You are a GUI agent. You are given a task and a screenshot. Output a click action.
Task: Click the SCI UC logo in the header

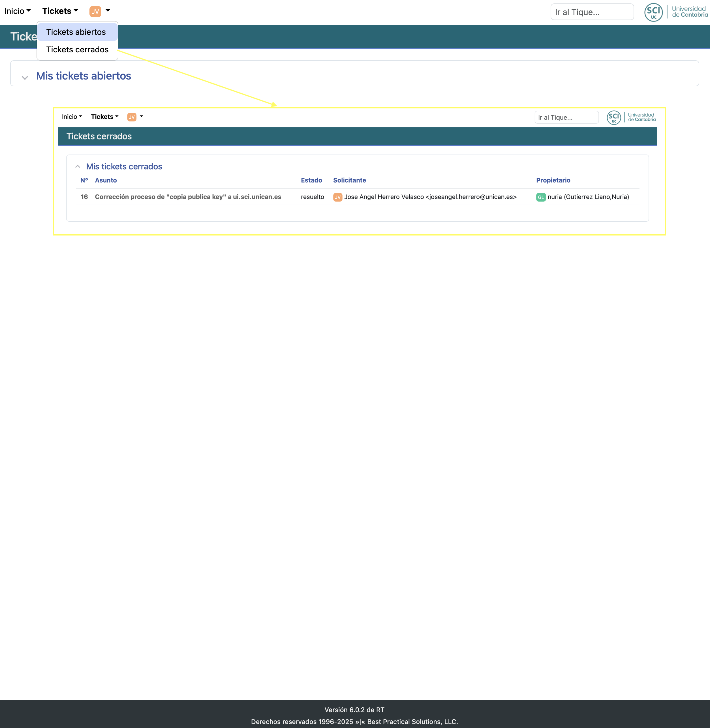(654, 12)
